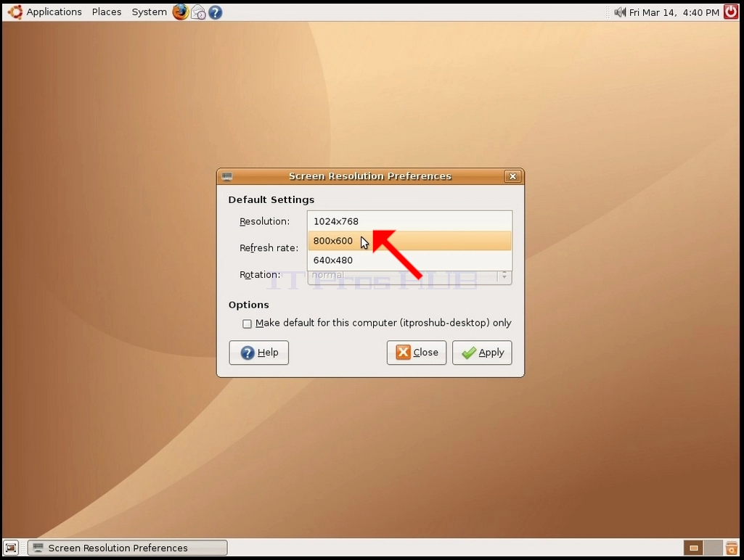Switch to the first workspace in switcher

pyautogui.click(x=693, y=548)
